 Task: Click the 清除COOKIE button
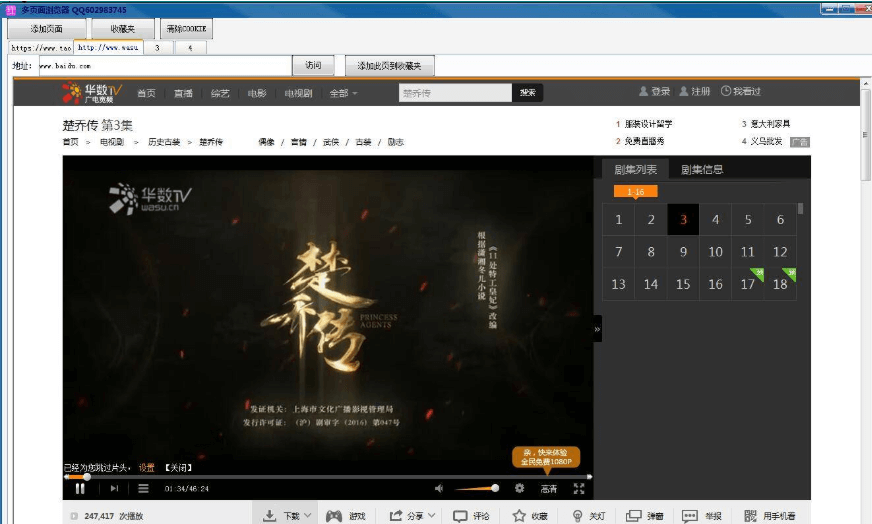click(x=186, y=28)
